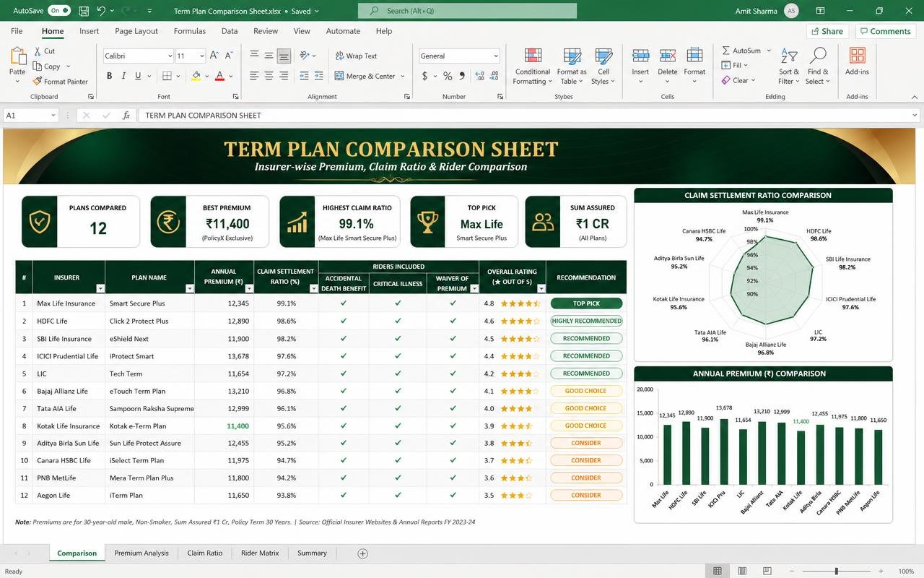Open Cell Styles gallery
This screenshot has width=924, height=578.
pos(603,66)
